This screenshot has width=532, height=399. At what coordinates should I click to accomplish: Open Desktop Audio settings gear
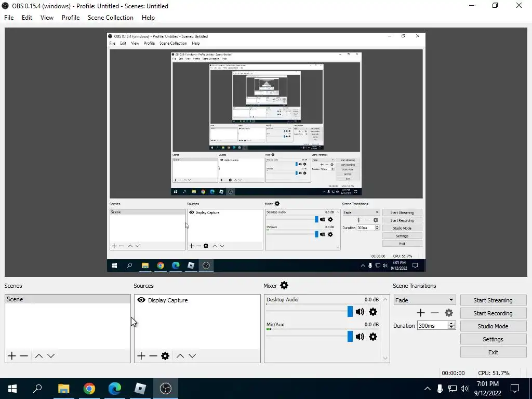pyautogui.click(x=373, y=312)
